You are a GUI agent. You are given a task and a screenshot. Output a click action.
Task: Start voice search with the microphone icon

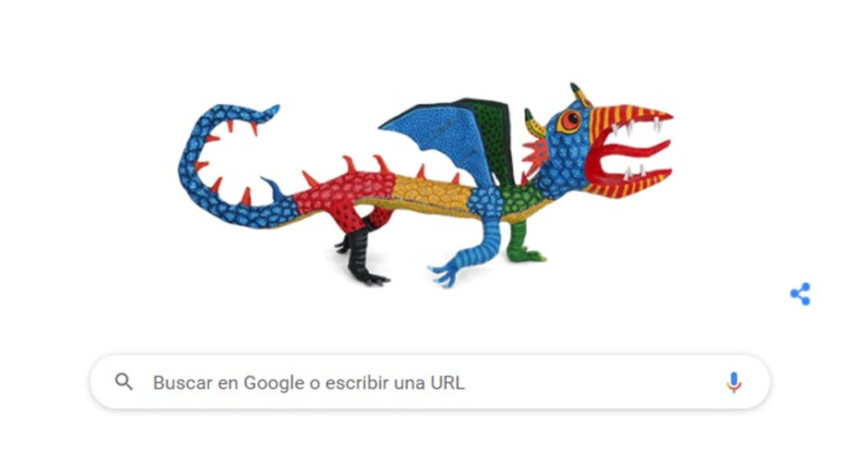[734, 382]
